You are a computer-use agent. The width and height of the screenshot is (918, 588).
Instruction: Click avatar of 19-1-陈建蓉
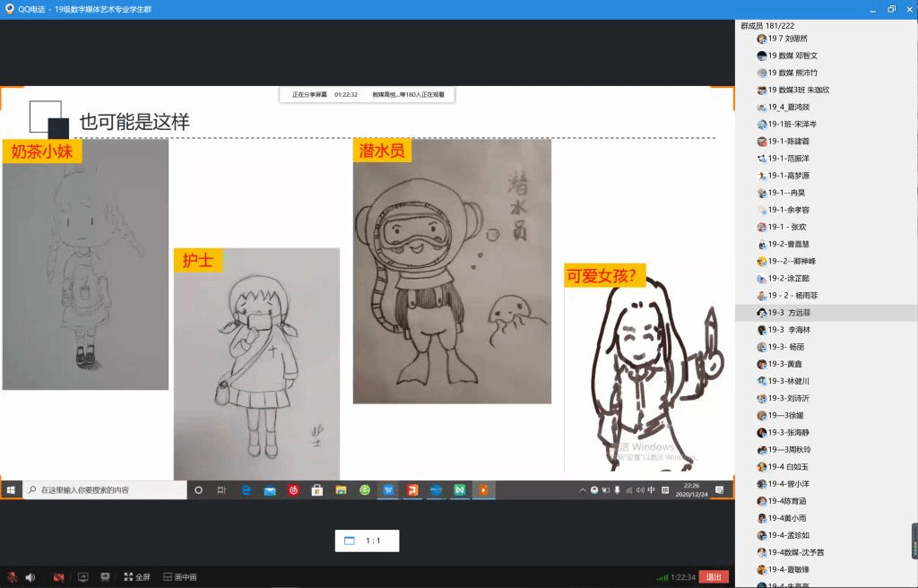pos(761,142)
